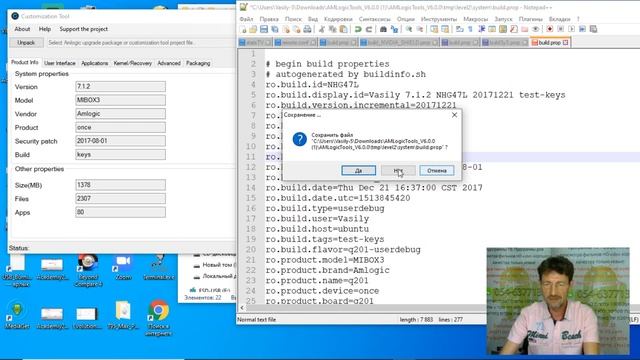Click the Unpack button in Customization Tool
The width and height of the screenshot is (640, 360).
coord(26,42)
